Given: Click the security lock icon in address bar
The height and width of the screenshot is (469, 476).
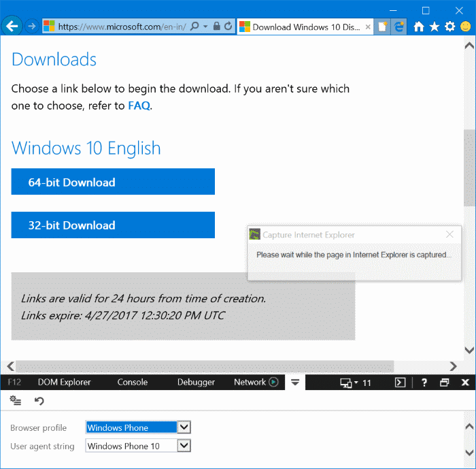Looking at the screenshot, I should pos(216,26).
